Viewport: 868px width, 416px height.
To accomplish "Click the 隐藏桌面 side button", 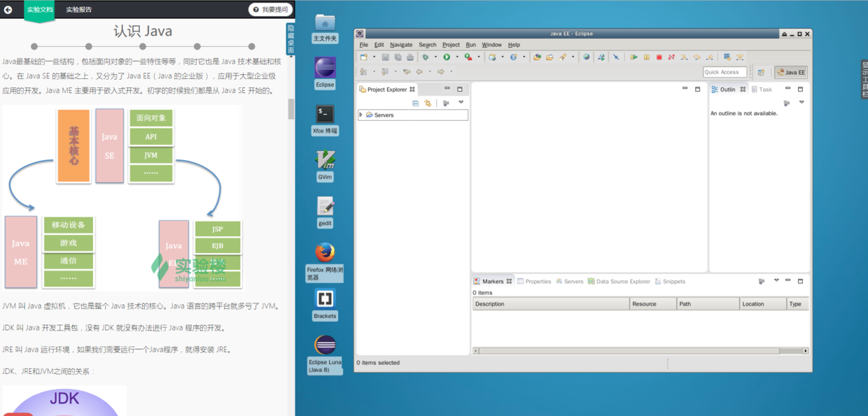I will [x=290, y=39].
